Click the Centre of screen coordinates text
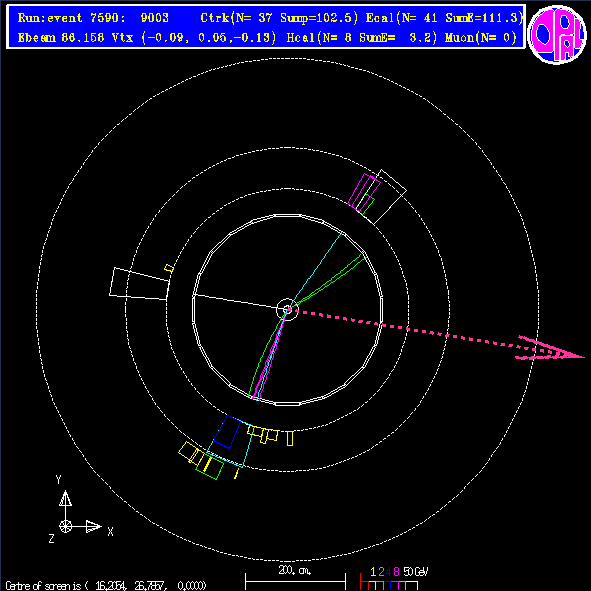The height and width of the screenshot is (591, 591). [x=106, y=586]
